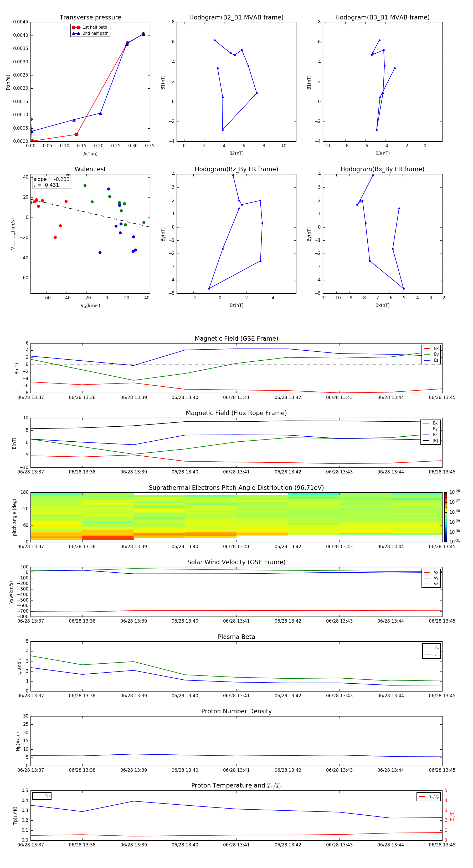
Task: Select Vz in the solar wind legend
Action: click(431, 584)
